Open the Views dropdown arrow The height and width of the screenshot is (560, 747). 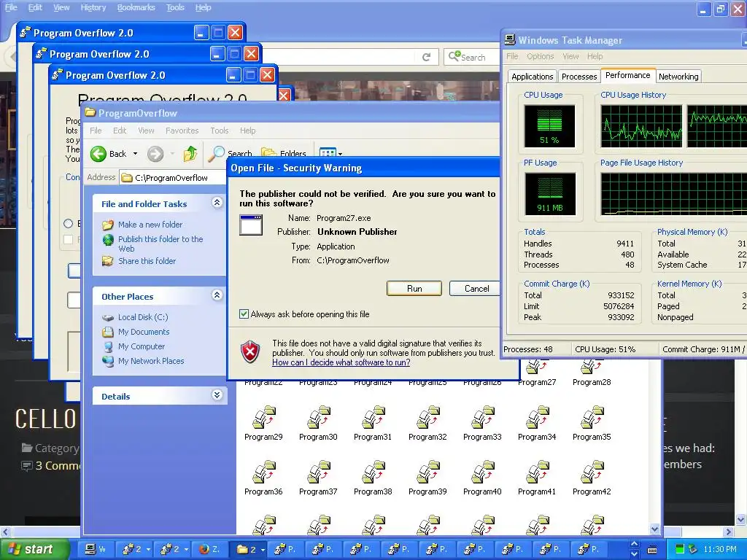click(340, 154)
